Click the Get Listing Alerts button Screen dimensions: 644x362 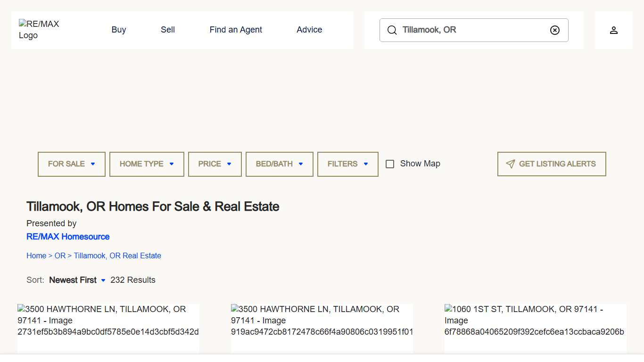pyautogui.click(x=552, y=164)
